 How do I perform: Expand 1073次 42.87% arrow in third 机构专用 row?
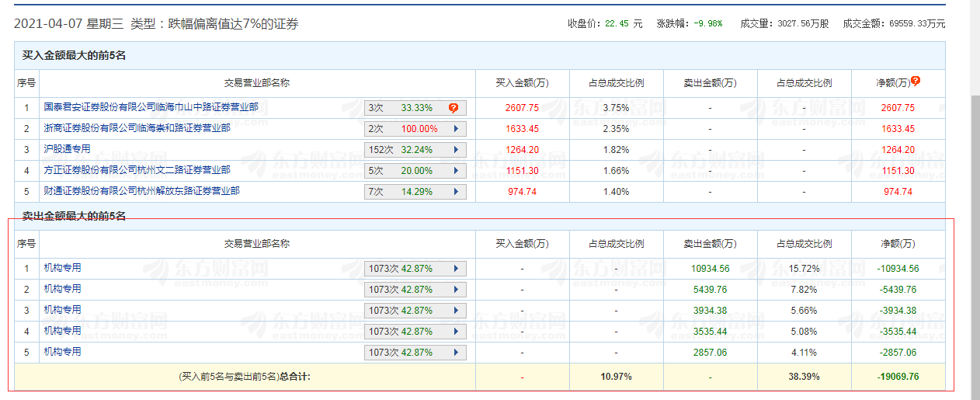coord(455,311)
